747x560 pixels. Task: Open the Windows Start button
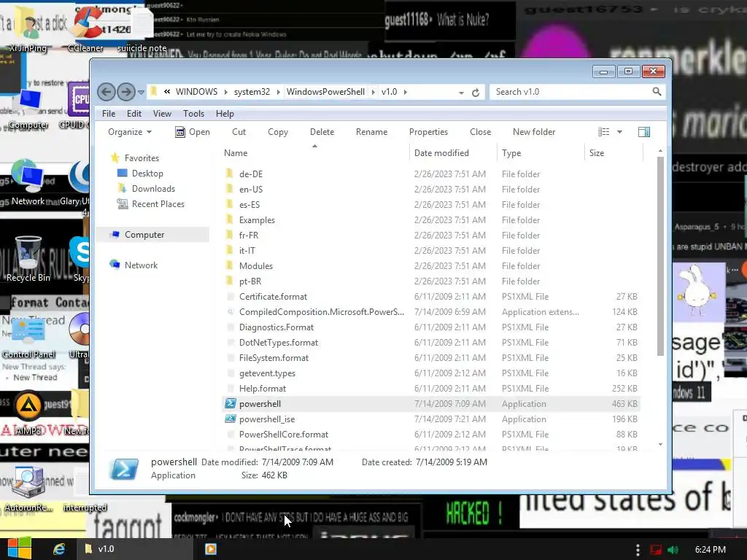point(20,548)
